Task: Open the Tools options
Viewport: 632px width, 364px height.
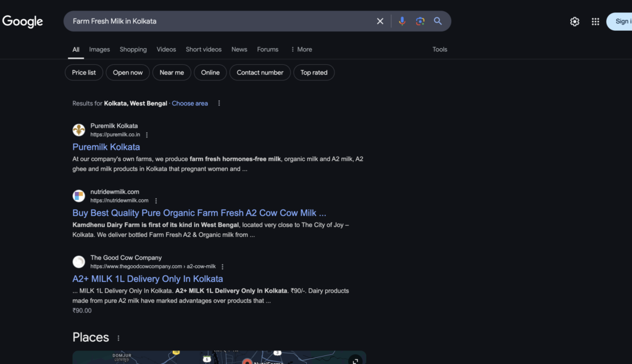Action: pos(439,49)
